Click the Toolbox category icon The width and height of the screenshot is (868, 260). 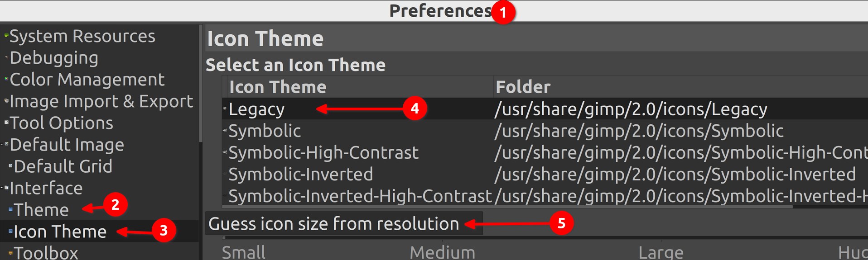click(x=11, y=253)
